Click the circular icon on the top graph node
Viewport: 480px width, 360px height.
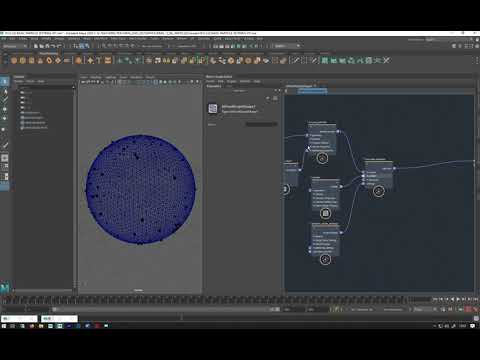pyautogui.click(x=322, y=158)
